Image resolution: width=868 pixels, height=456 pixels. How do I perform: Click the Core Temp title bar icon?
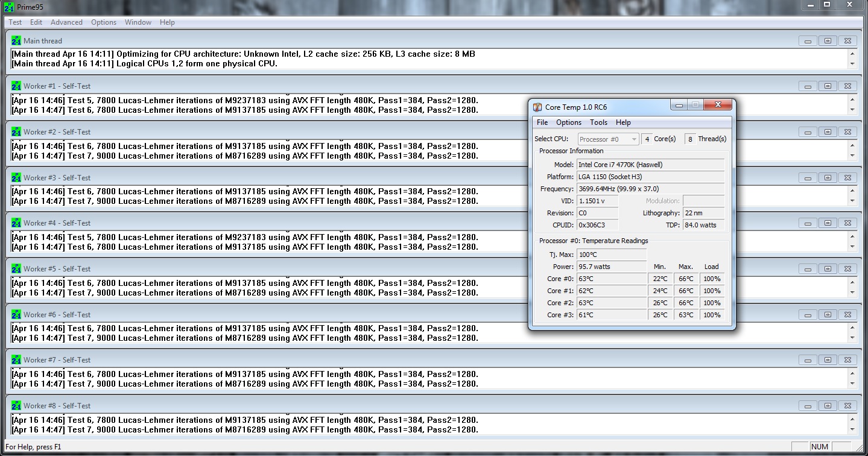pyautogui.click(x=537, y=107)
